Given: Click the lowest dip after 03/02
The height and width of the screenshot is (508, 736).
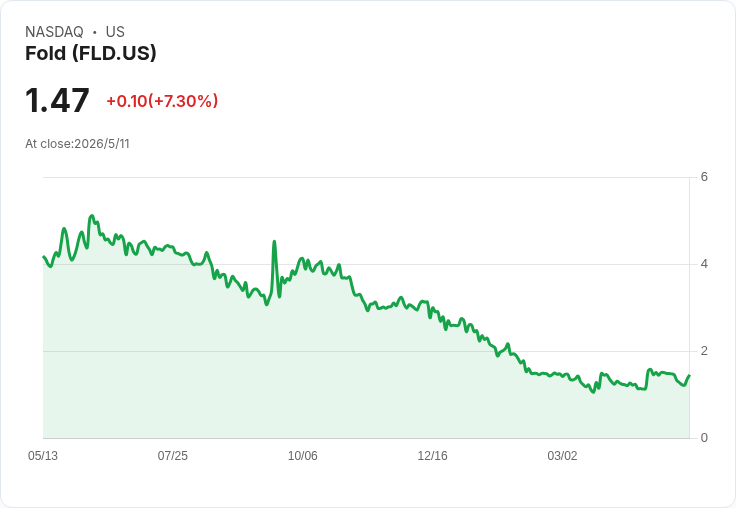Looking at the screenshot, I should point(593,392).
